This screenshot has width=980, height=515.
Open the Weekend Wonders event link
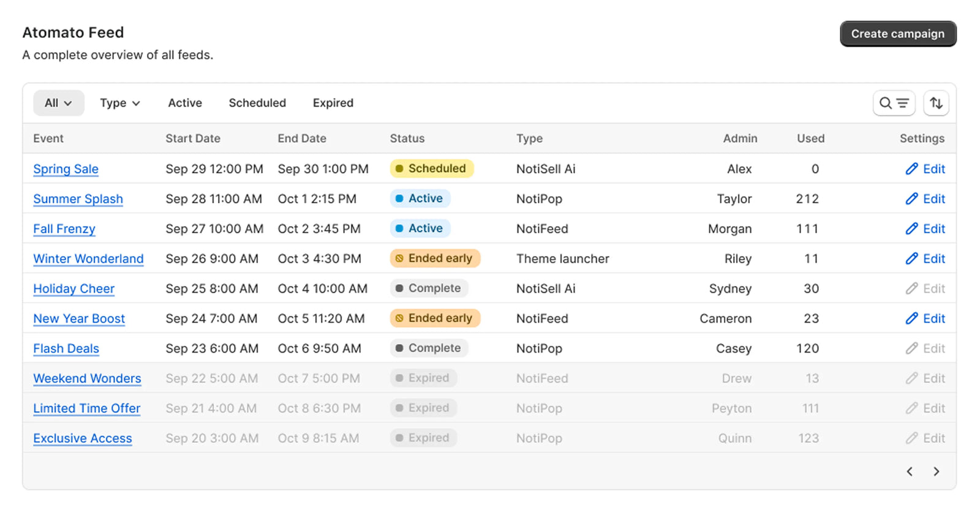pos(87,379)
